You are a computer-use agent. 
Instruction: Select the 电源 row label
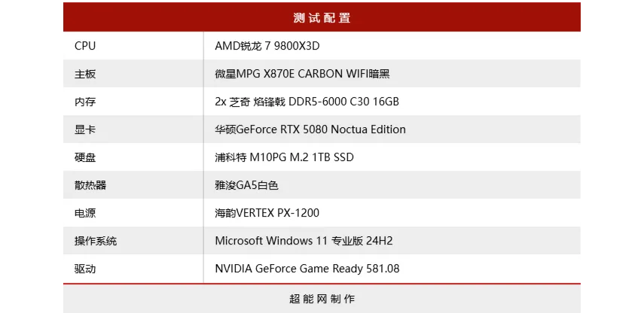click(x=85, y=213)
